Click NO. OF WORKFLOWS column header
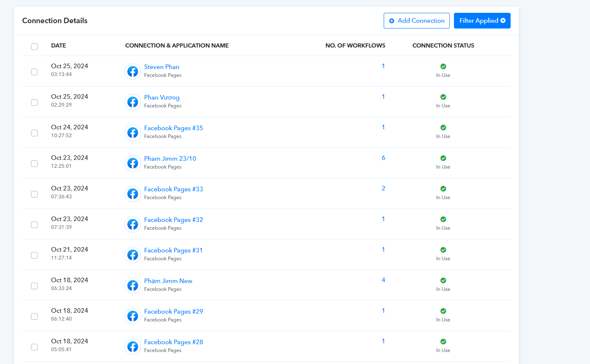Screen dimensions: 590x364 [x=355, y=45]
